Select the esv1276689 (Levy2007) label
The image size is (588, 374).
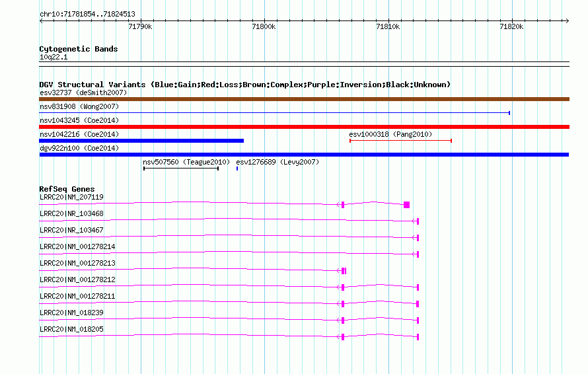coord(277,162)
